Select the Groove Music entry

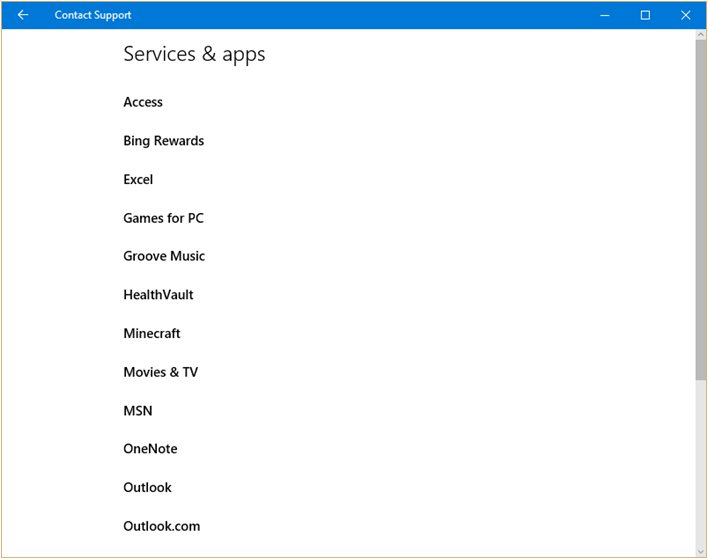click(x=164, y=256)
